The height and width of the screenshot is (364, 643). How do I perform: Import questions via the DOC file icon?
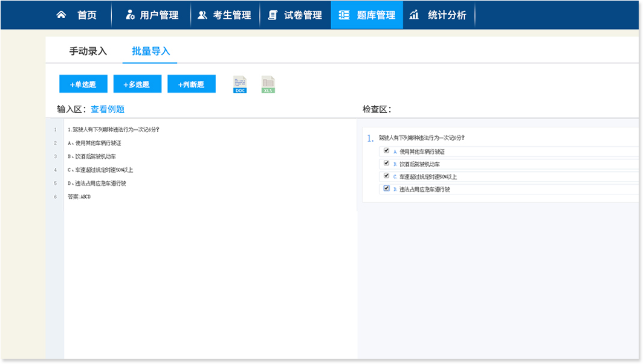[x=240, y=85]
